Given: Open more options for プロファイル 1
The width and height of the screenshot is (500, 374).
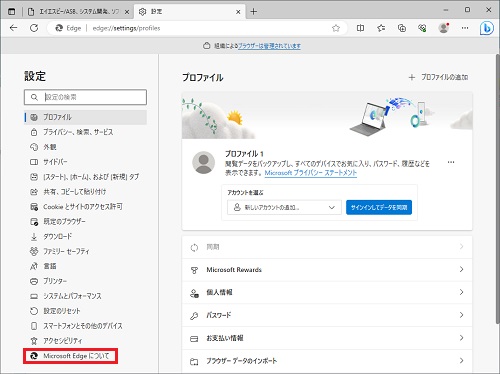Looking at the screenshot, I should pyautogui.click(x=451, y=162).
